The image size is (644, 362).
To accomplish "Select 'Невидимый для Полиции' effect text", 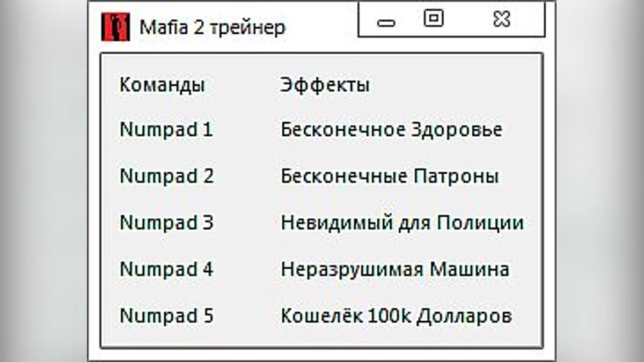I will click(401, 223).
